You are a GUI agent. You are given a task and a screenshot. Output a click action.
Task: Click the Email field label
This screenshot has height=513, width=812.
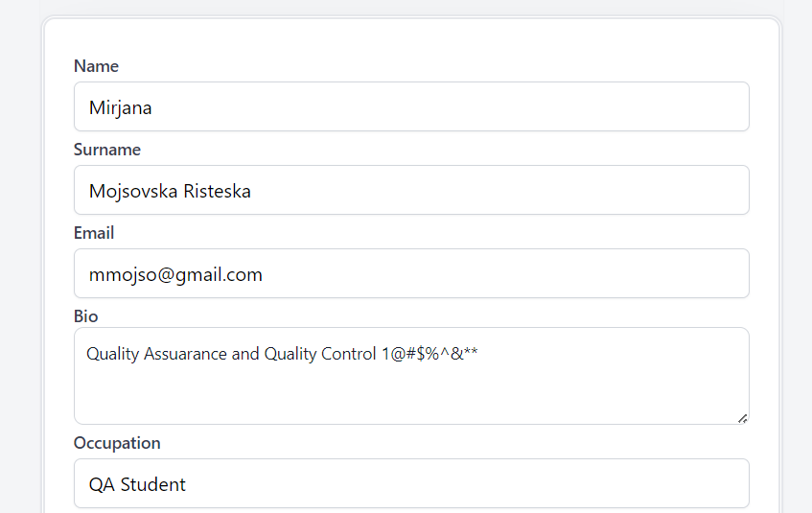tap(94, 233)
